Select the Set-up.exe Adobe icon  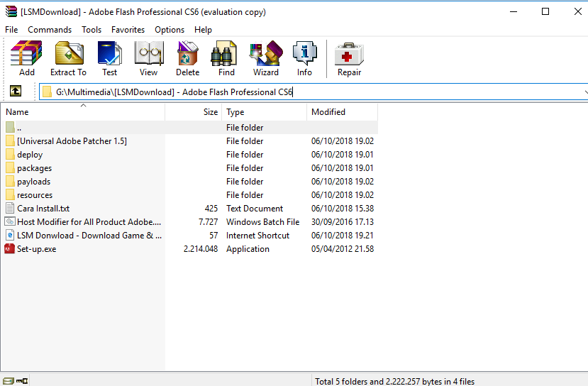(10, 249)
